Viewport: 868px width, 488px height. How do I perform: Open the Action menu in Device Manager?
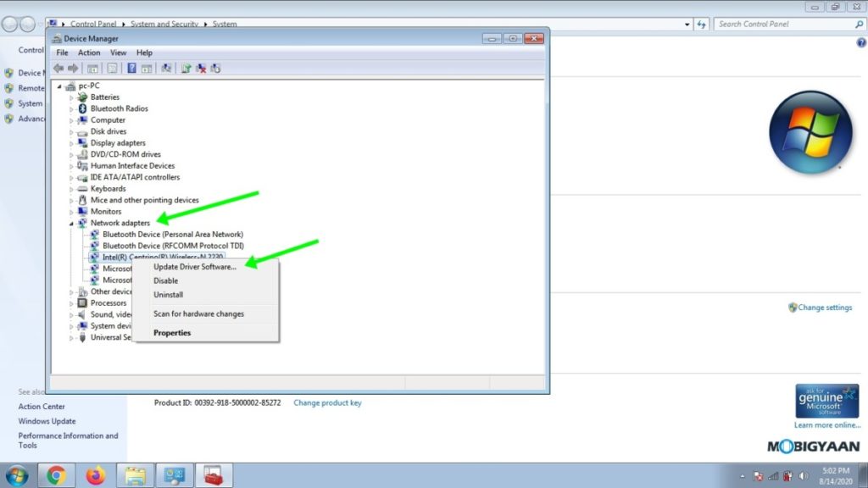[89, 52]
